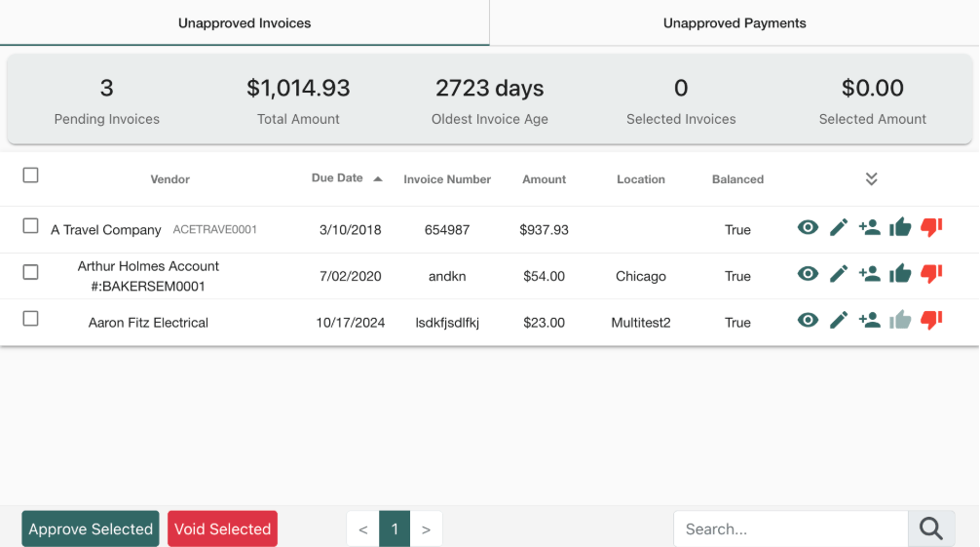This screenshot has width=980, height=547.
Task: Assign approver for Arthur Holmes invoice
Action: tap(869, 274)
